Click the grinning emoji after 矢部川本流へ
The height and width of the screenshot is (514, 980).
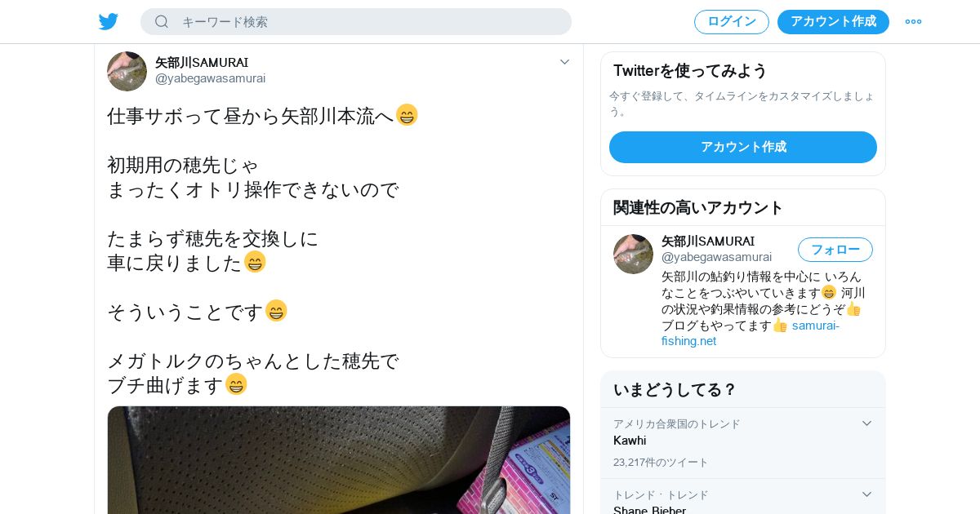tap(407, 115)
